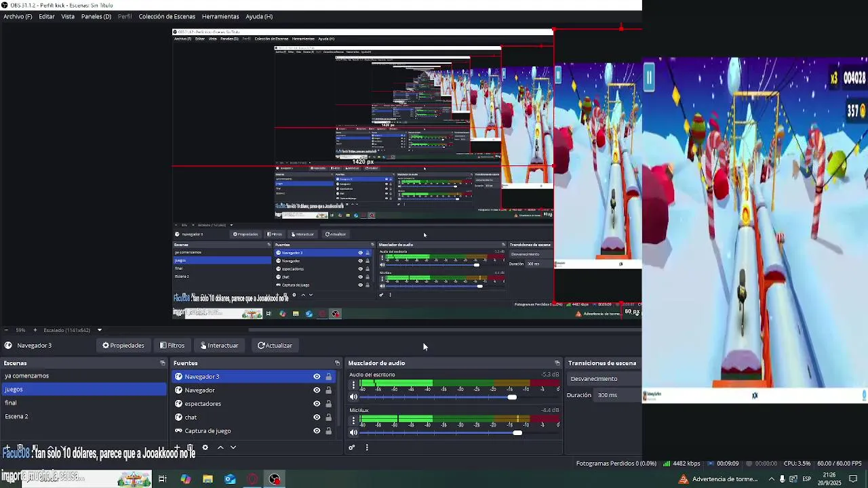Click the chat browser source icon
Viewport: 868px width, 488px height.
tap(179, 418)
